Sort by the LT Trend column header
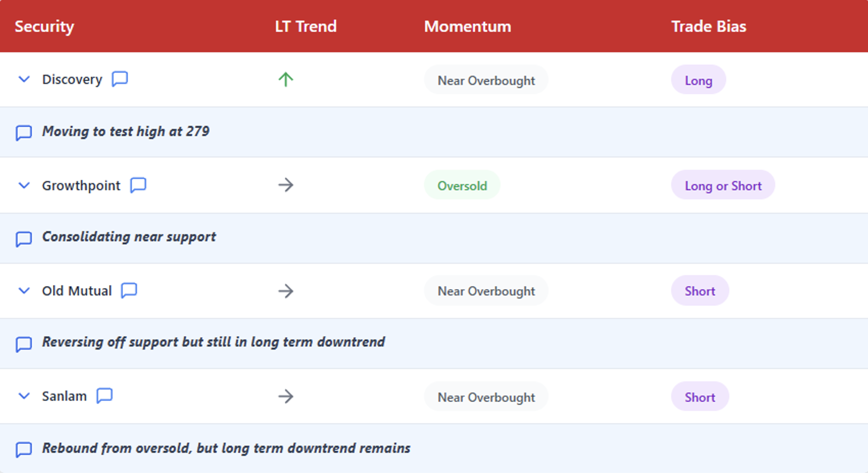Screen dimensions: 868x473 click(x=306, y=26)
